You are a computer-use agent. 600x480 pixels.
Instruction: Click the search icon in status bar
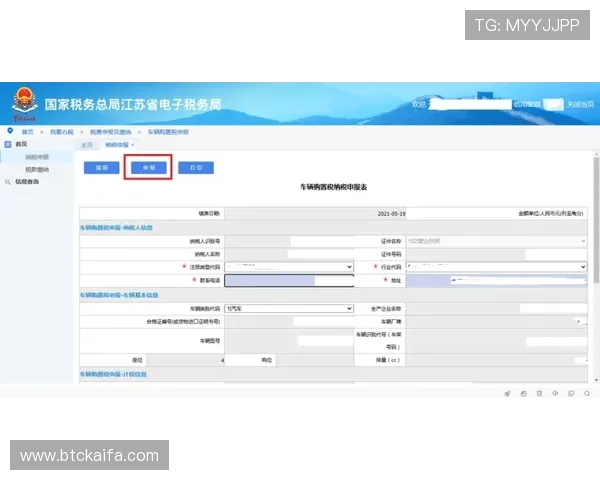point(587,393)
